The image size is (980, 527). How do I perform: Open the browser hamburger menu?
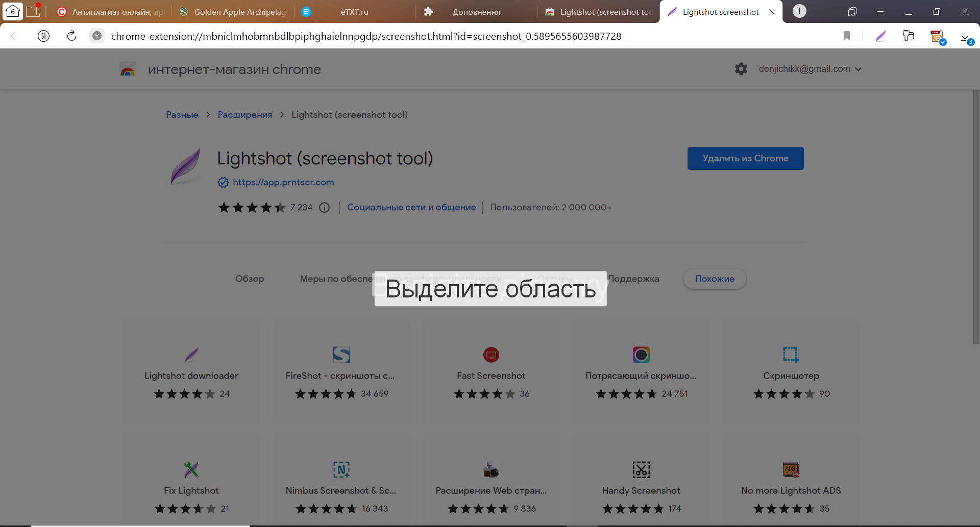pyautogui.click(x=880, y=12)
